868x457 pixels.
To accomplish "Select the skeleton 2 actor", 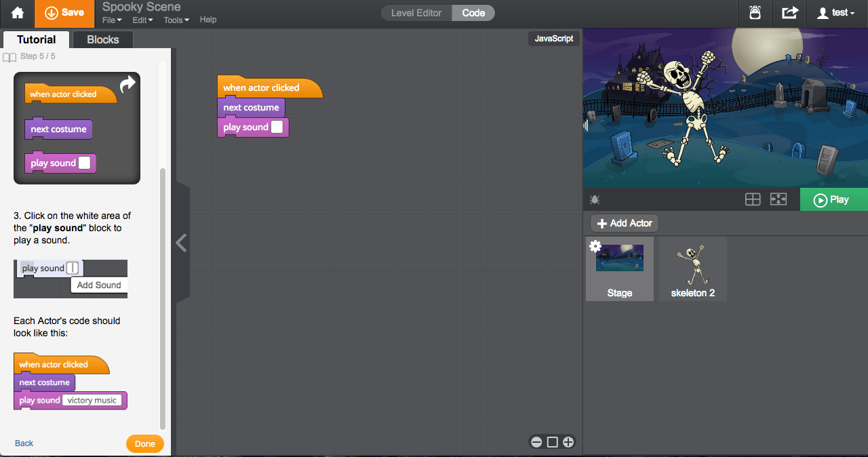I will (x=693, y=269).
